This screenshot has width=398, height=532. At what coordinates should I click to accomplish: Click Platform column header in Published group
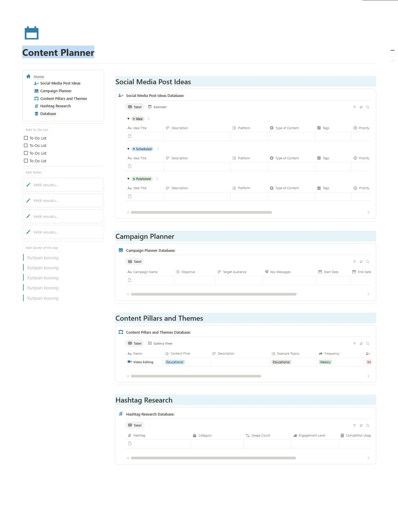[241, 188]
